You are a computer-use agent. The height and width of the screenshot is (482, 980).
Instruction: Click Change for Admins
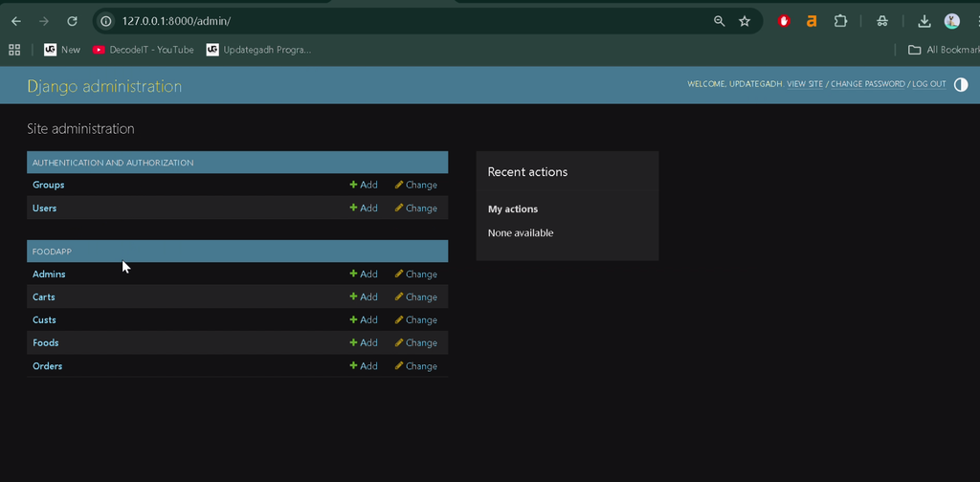coord(415,274)
